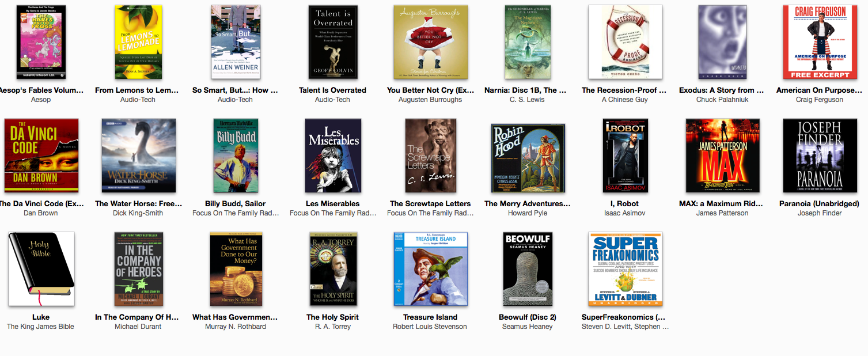Select 'Beowulf (Disc 2)' title text

click(528, 317)
